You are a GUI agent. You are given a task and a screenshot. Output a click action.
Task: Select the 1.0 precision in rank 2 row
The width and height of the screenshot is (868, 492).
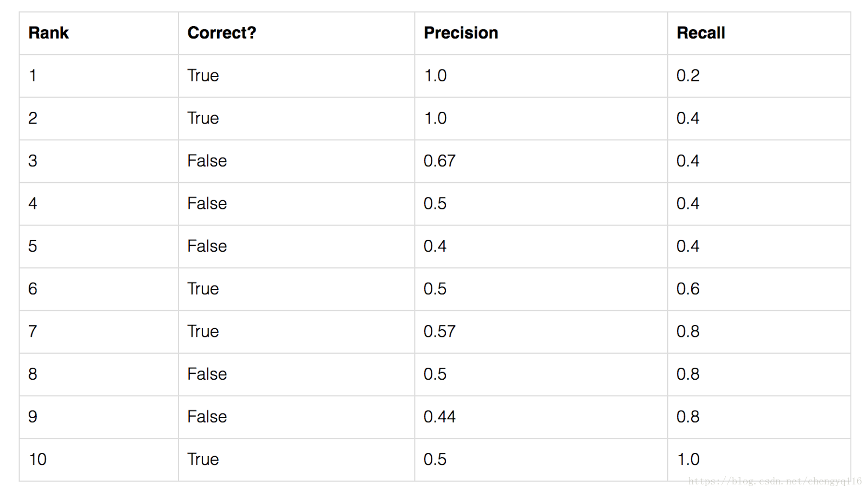point(435,118)
